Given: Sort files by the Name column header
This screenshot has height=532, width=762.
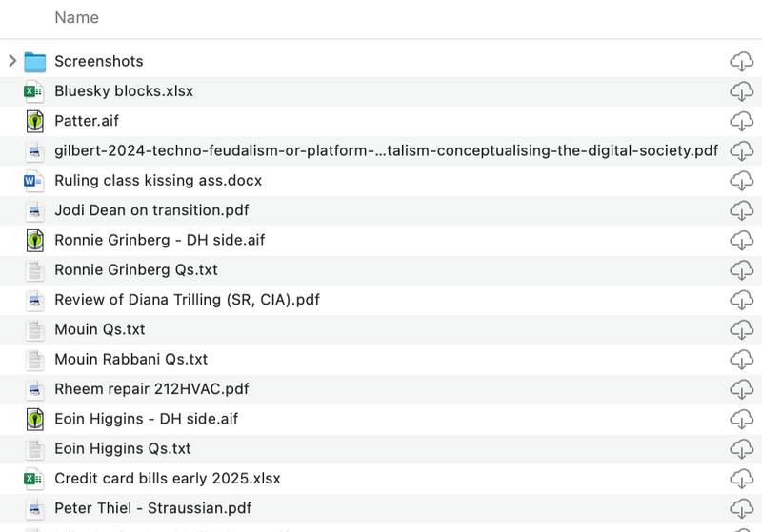Looking at the screenshot, I should click(76, 18).
